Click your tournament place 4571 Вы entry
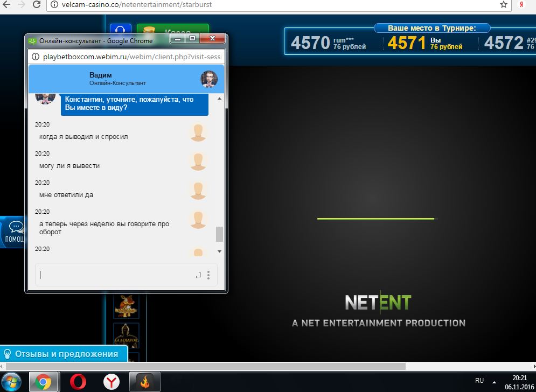536x392 pixels. [425, 43]
